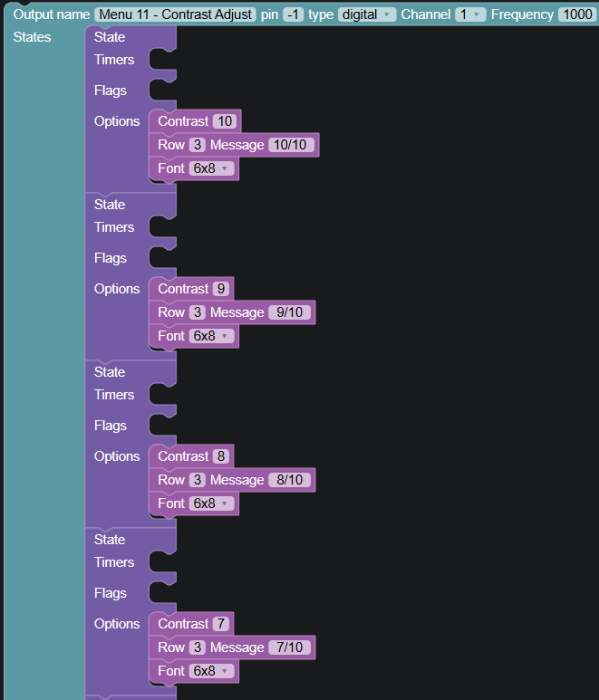Edit the Contrast value 9

point(221,288)
